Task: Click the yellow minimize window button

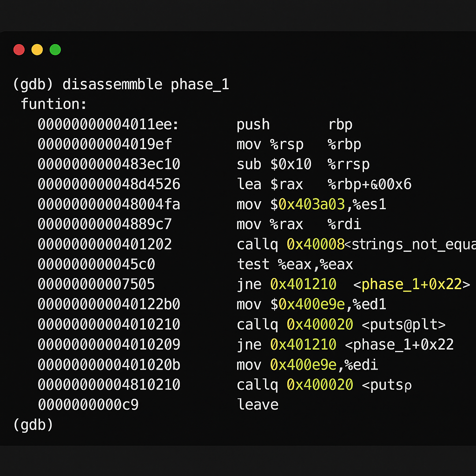Action: pyautogui.click(x=37, y=49)
